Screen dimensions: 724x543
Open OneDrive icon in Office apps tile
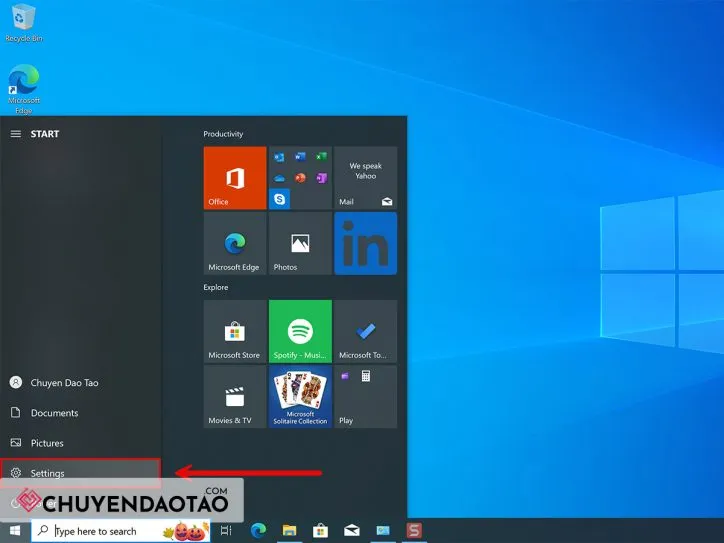click(279, 178)
